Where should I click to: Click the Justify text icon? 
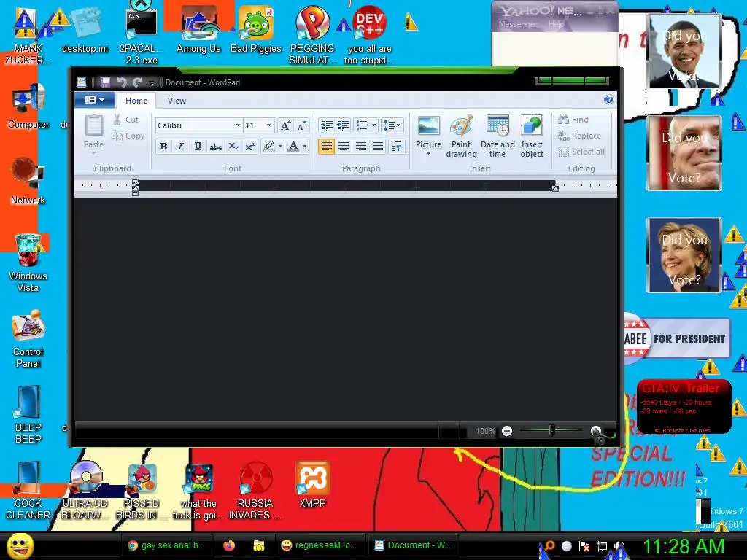point(378,146)
